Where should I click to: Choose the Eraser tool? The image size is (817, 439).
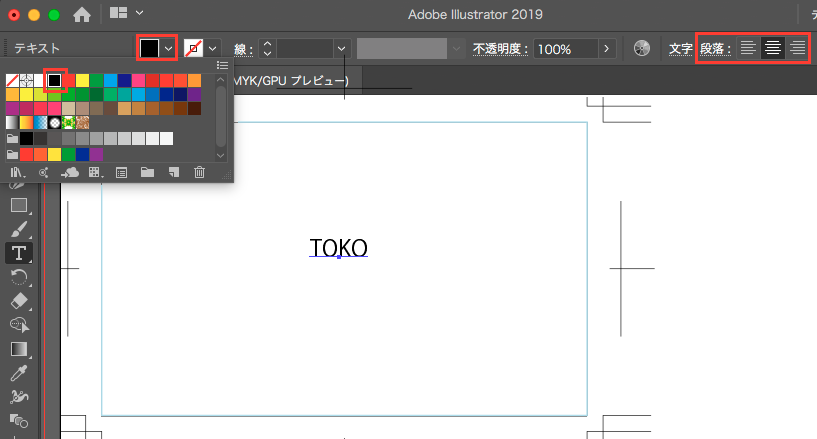point(18,300)
